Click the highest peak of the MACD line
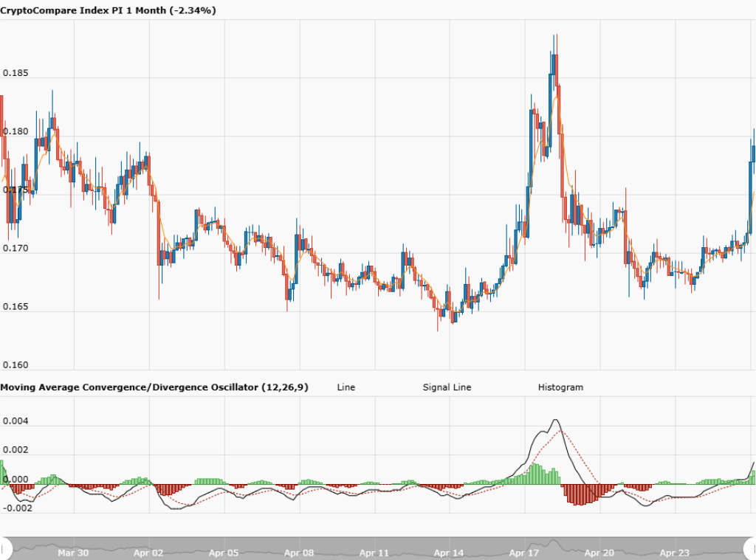The image size is (756, 560). tap(555, 421)
